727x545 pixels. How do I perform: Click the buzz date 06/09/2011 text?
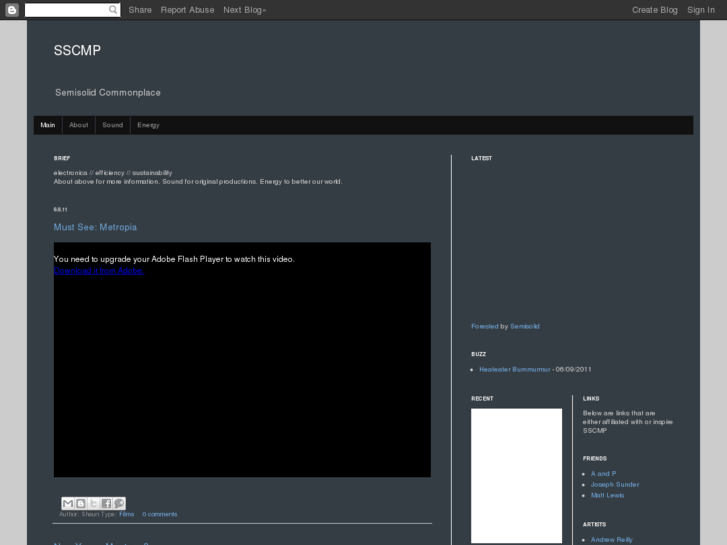pos(573,370)
